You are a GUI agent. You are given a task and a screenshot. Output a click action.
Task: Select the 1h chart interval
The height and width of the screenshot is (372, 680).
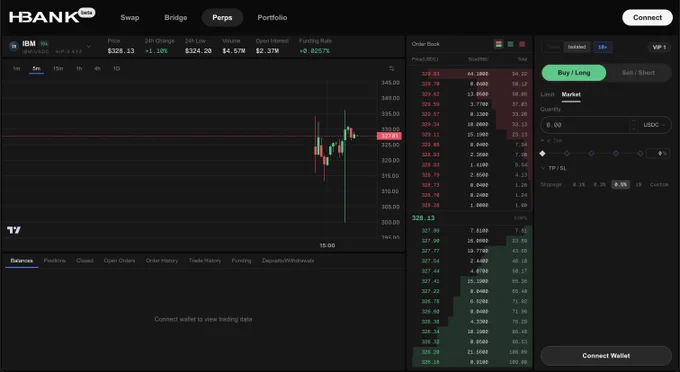coord(79,69)
